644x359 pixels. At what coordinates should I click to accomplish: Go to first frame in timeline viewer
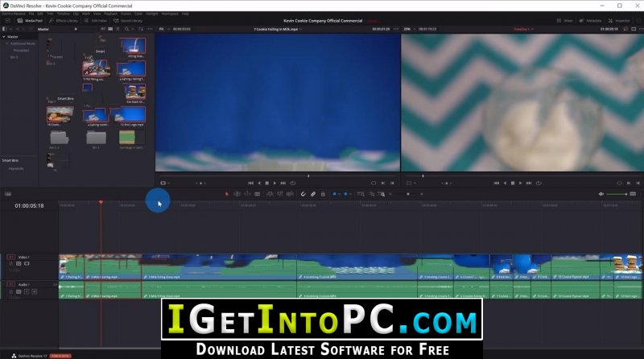coord(496,184)
